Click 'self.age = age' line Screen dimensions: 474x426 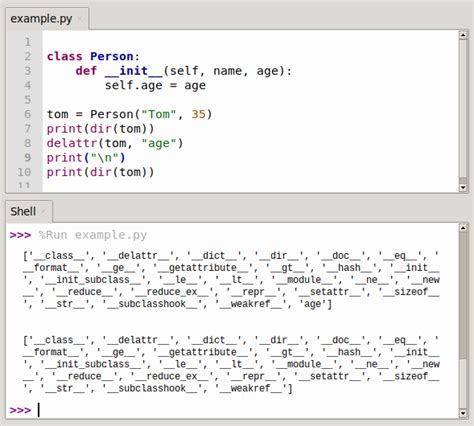coord(155,86)
